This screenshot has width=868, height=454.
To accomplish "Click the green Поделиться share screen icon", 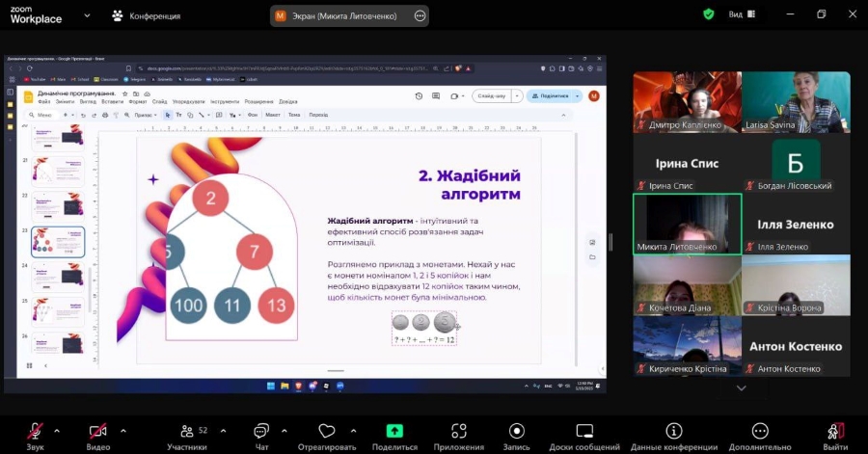I will click(393, 432).
